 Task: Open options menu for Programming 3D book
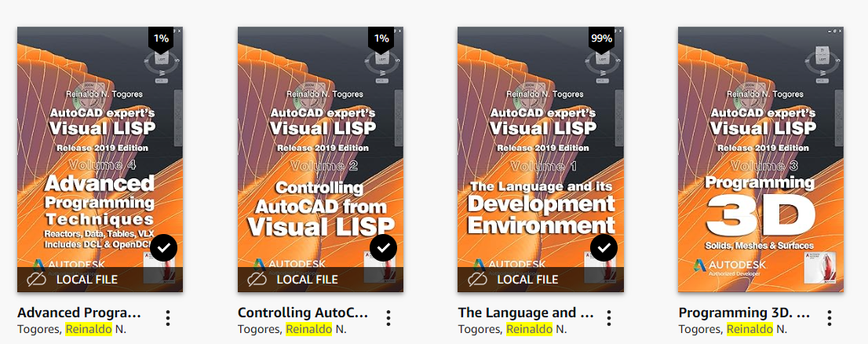(x=830, y=318)
